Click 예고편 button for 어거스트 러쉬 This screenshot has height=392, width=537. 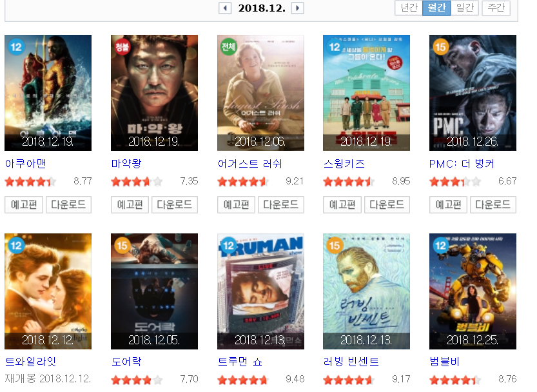click(236, 204)
